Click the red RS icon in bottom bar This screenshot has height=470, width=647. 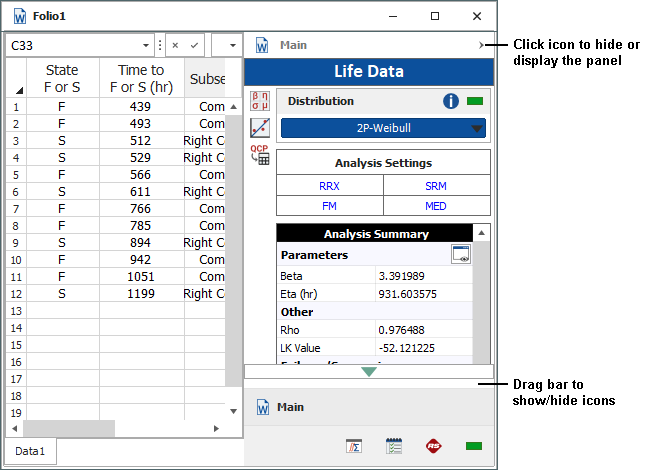click(433, 446)
